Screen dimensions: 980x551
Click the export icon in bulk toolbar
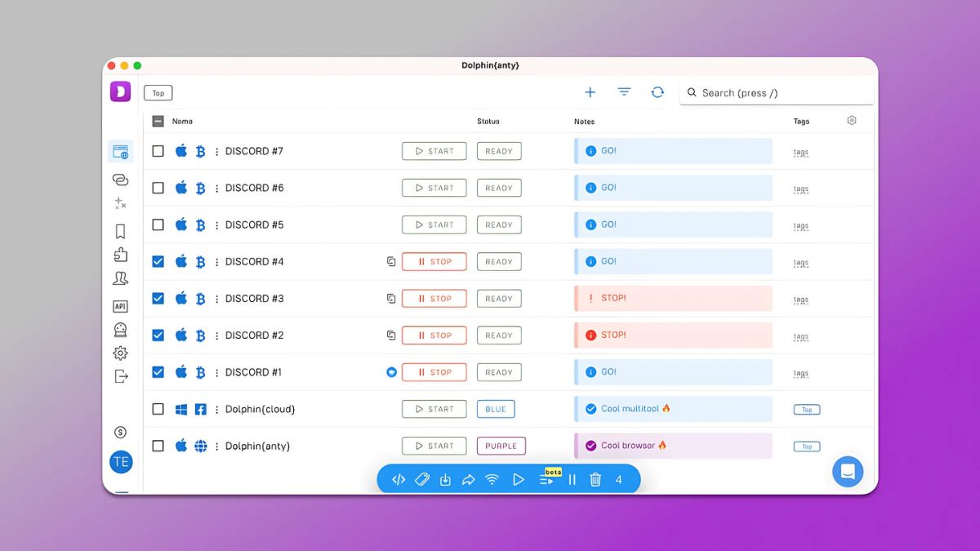click(x=445, y=480)
